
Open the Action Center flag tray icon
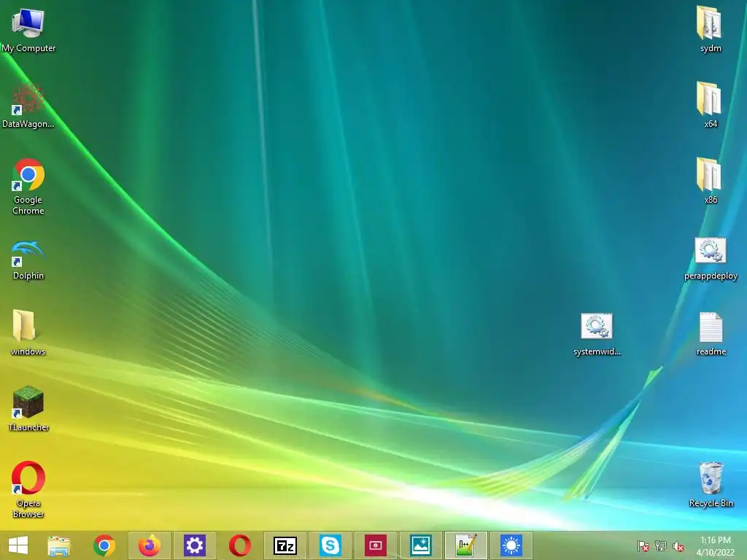tap(643, 545)
